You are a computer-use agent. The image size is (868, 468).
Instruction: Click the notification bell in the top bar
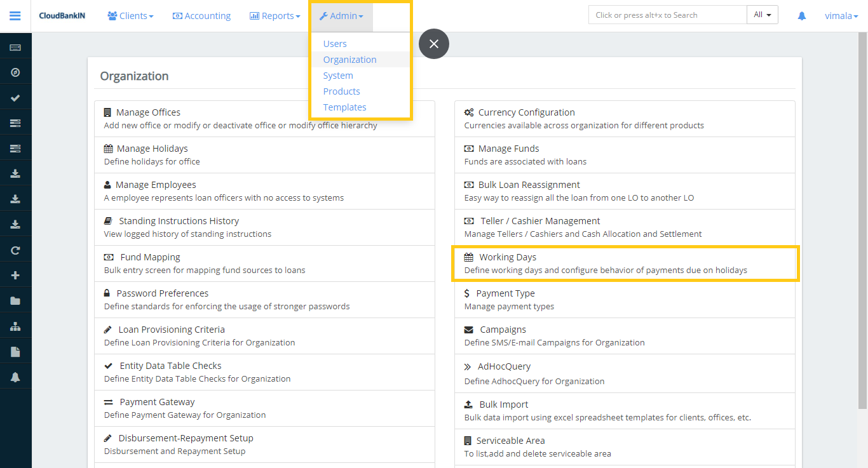(x=802, y=16)
